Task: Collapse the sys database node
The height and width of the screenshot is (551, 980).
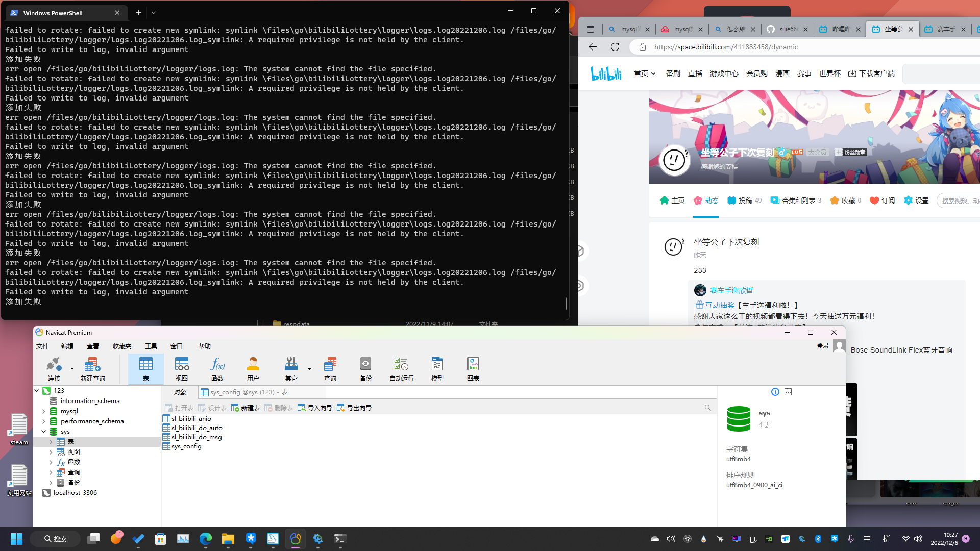Action: [44, 432]
